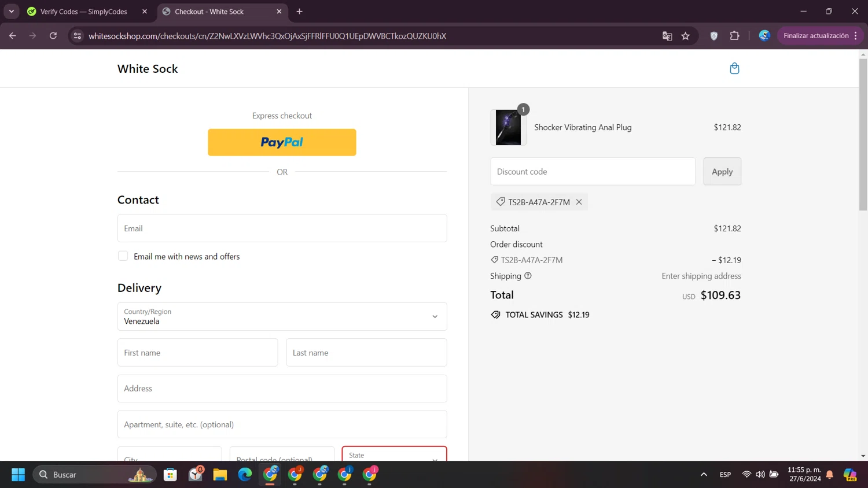The height and width of the screenshot is (488, 868).
Task: Focus the Email input field
Action: point(282,228)
